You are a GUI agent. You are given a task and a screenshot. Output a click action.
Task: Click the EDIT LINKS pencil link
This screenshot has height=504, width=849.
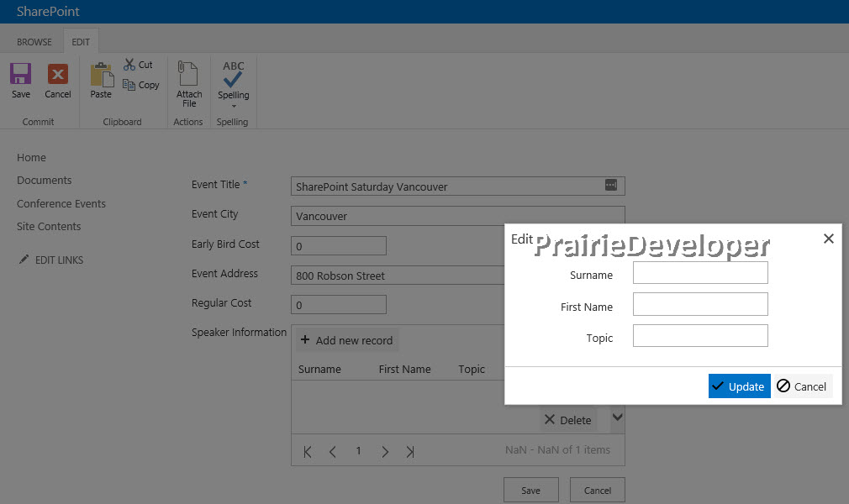[x=51, y=260]
